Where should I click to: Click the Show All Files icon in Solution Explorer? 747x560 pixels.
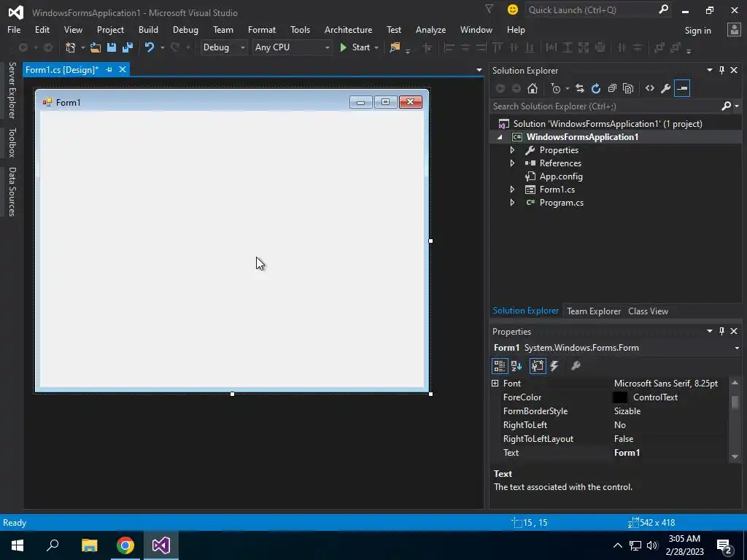(628, 88)
